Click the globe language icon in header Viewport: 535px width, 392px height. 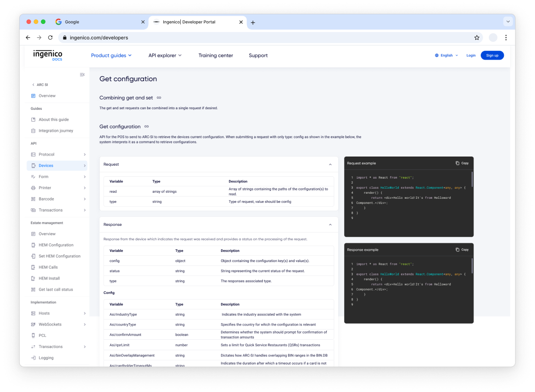[436, 55]
